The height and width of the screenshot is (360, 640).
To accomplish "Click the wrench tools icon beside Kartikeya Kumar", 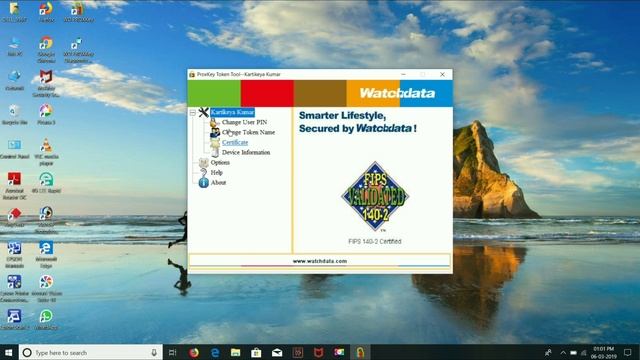I will click(x=203, y=112).
